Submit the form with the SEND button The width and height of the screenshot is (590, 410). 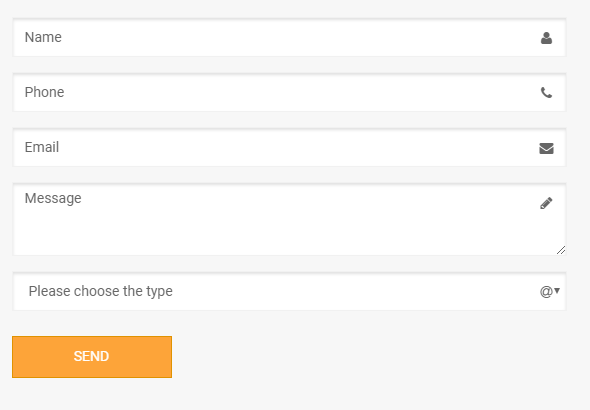click(92, 357)
